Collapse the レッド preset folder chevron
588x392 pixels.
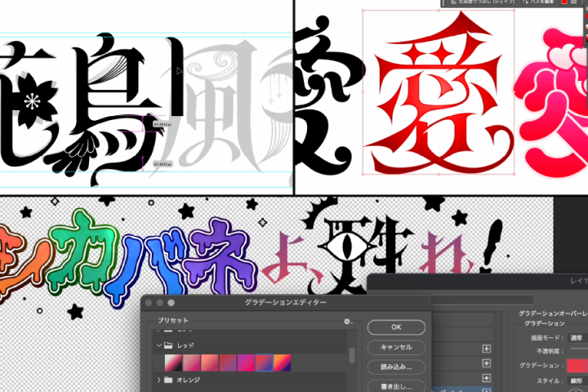(159, 345)
